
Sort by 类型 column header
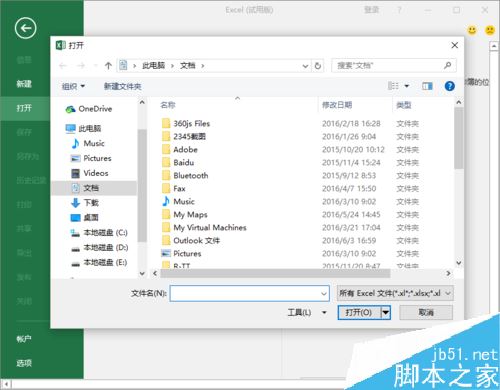pyautogui.click(x=404, y=106)
